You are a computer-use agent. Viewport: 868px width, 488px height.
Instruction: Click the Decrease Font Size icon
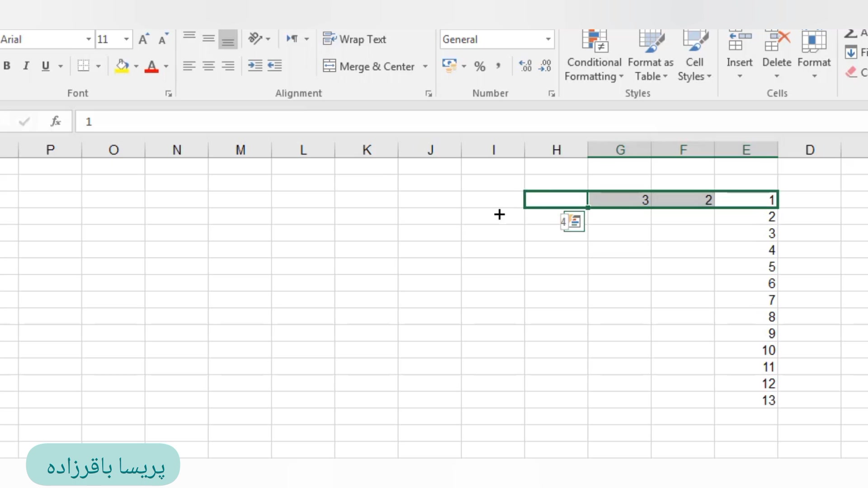pos(163,39)
